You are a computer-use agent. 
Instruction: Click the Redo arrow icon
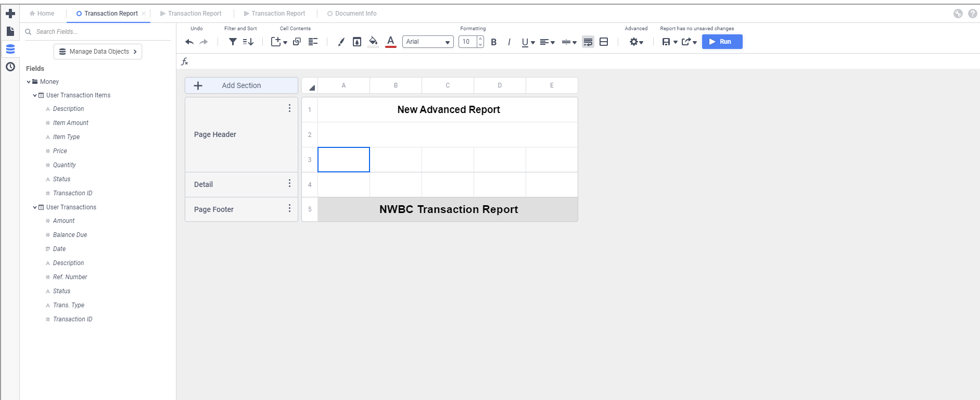point(203,42)
